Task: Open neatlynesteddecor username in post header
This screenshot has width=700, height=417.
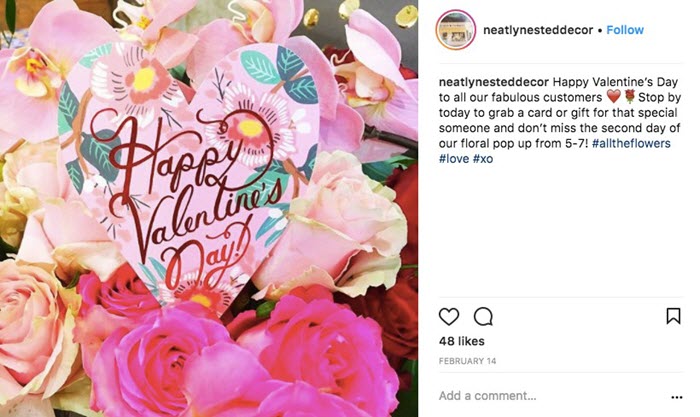Action: point(538,30)
